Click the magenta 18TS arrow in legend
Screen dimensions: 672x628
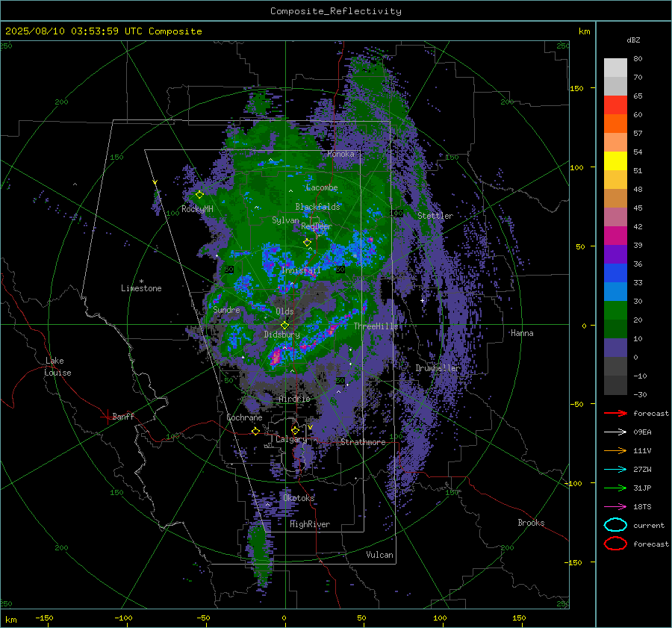coord(615,507)
